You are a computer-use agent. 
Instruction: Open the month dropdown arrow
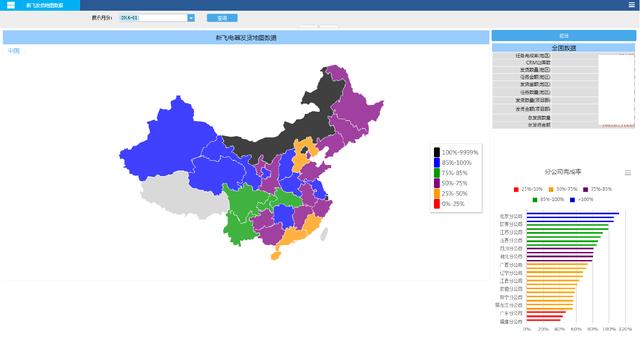(191, 18)
